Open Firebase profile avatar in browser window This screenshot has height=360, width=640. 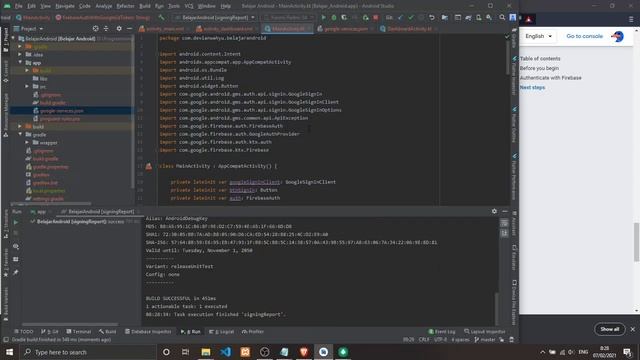(x=618, y=36)
